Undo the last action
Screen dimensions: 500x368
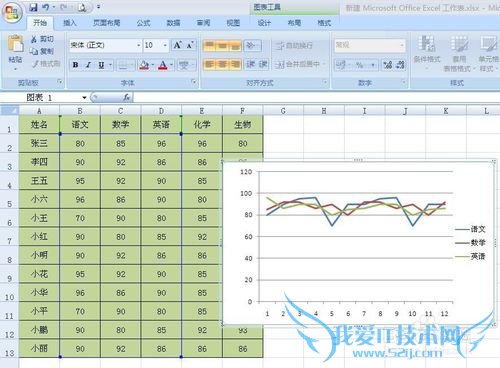[46, 7]
